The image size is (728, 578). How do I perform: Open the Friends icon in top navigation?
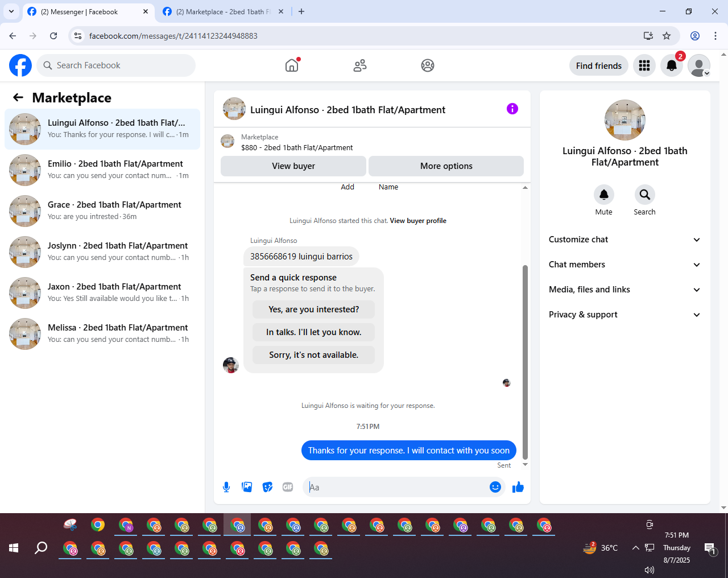click(360, 65)
